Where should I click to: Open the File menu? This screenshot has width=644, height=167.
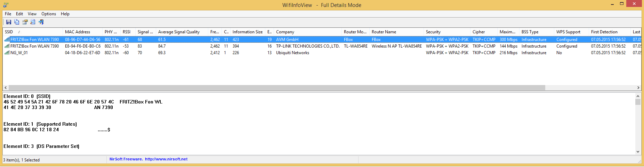8,14
